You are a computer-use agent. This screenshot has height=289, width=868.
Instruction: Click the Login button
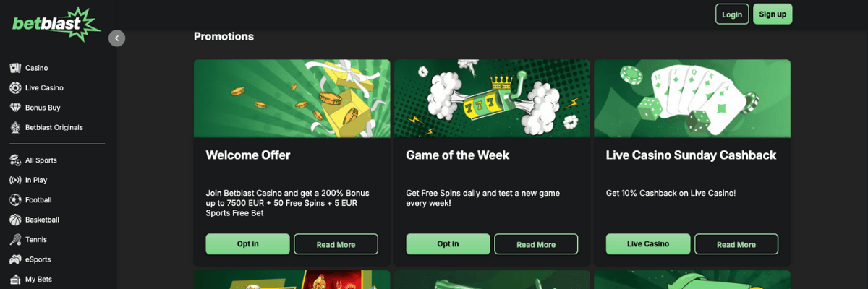click(732, 14)
